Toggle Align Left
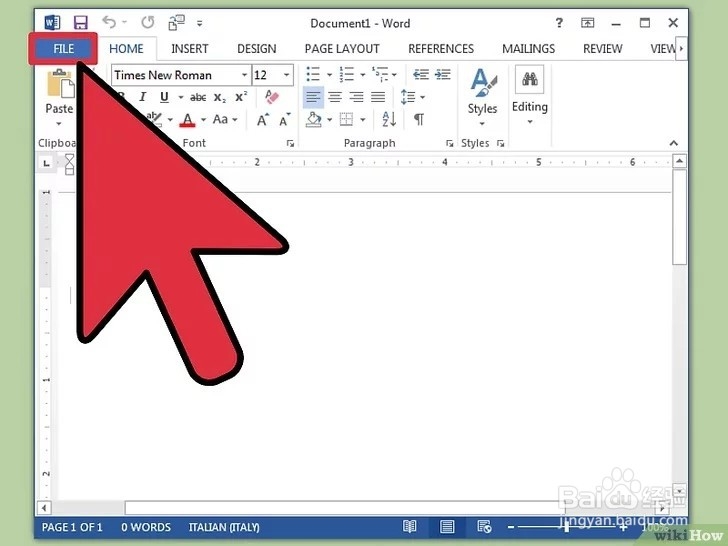 (x=313, y=97)
